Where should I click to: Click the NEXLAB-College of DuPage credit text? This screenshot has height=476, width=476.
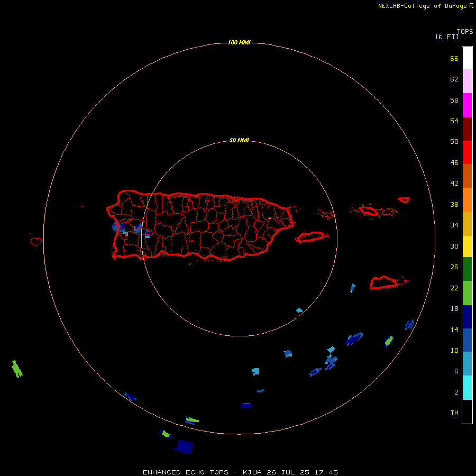point(426,6)
